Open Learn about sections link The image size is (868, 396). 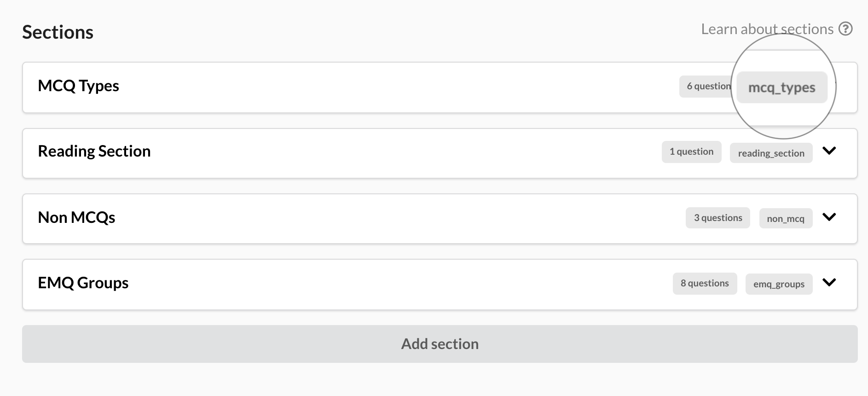pos(767,29)
